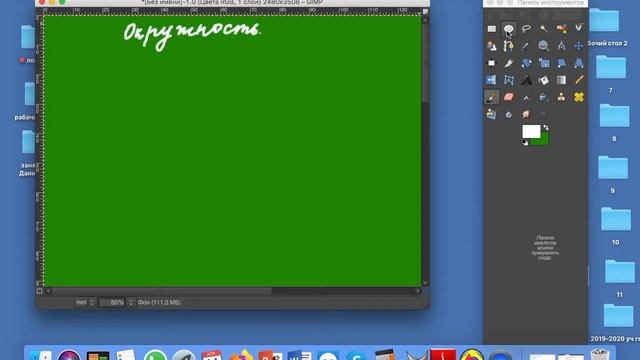Activate the Move tool
The image size is (640, 360).
pyautogui.click(x=578, y=46)
